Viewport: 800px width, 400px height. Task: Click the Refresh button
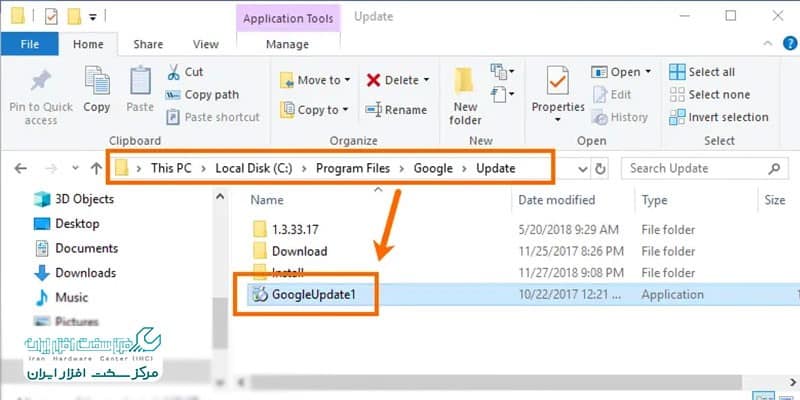pos(601,169)
